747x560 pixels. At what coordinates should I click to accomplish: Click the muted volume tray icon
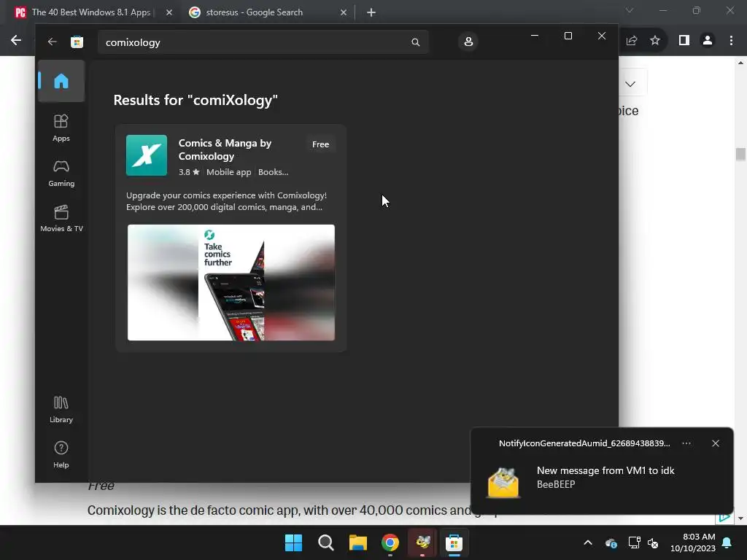coord(653,542)
